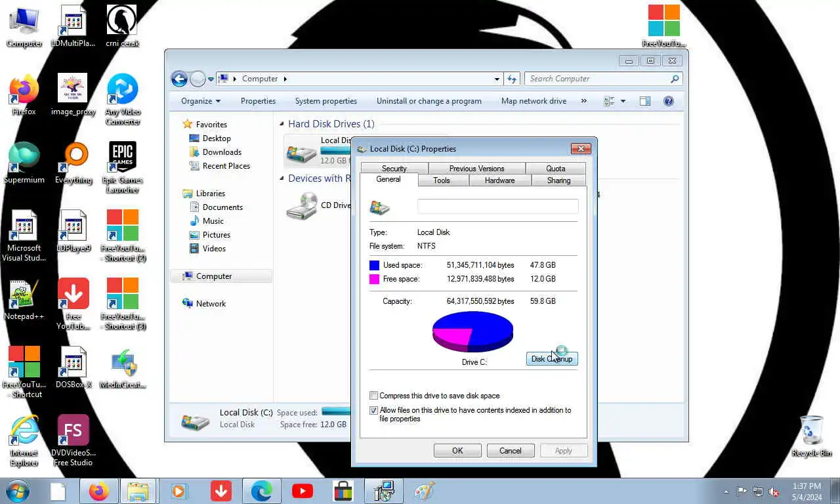Click the Explorer help question-mark icon

tap(669, 101)
